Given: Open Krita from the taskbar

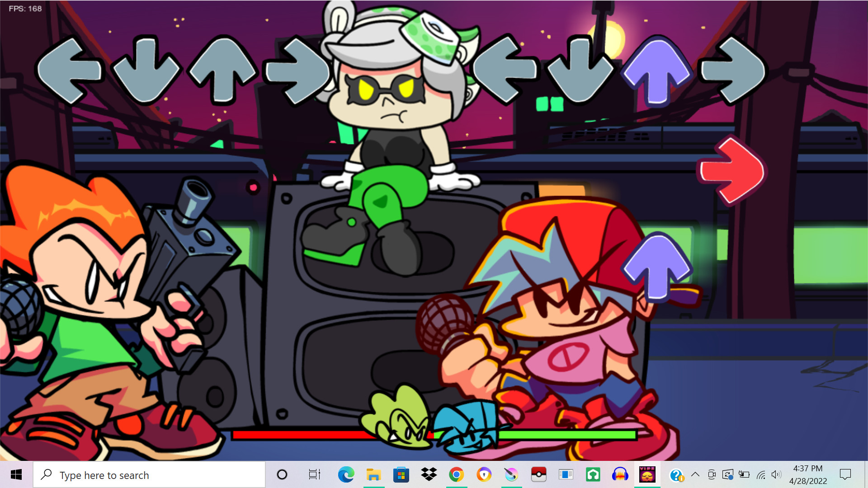Looking at the screenshot, I should [511, 475].
